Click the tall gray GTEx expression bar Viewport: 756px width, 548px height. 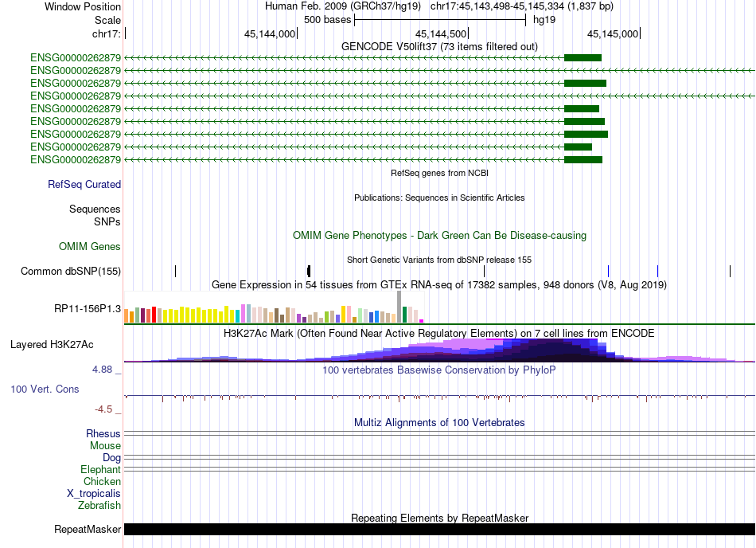(399, 307)
